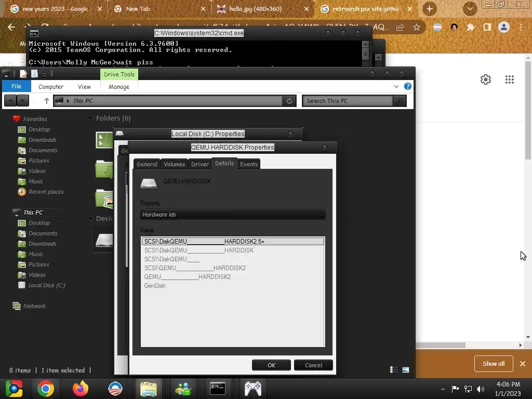Select the Details tab

point(224,163)
